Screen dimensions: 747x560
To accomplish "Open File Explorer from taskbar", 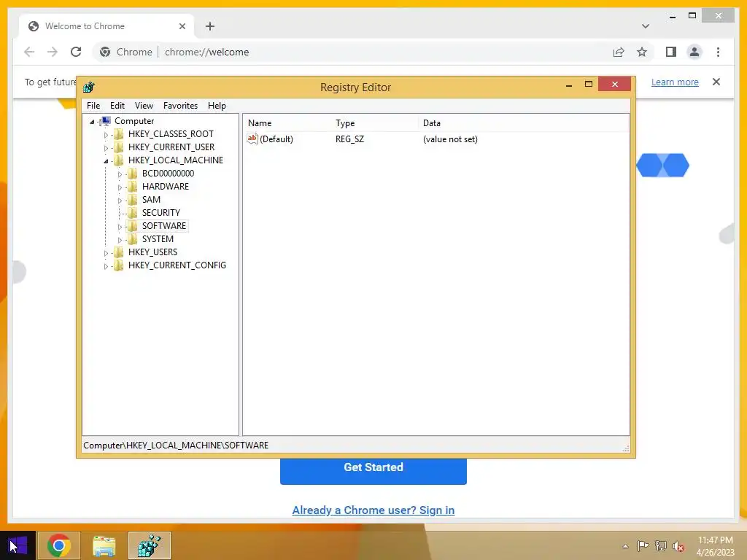I will (x=104, y=545).
